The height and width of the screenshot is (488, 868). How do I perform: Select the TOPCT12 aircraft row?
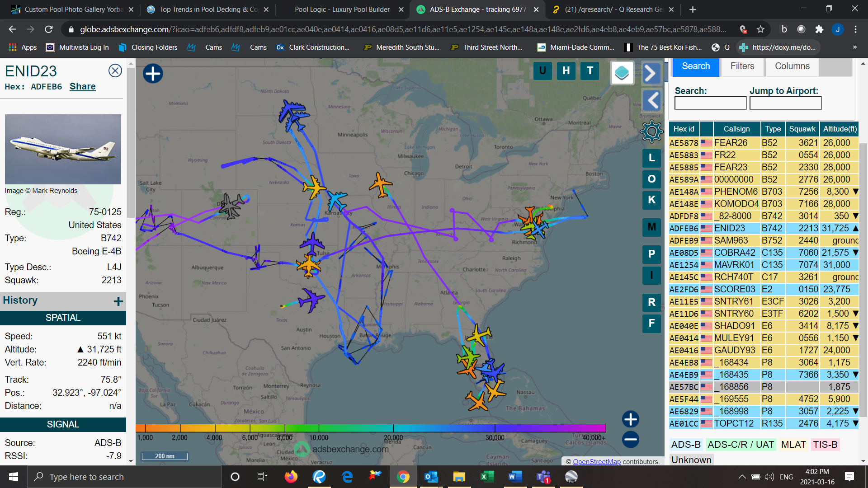(x=764, y=423)
